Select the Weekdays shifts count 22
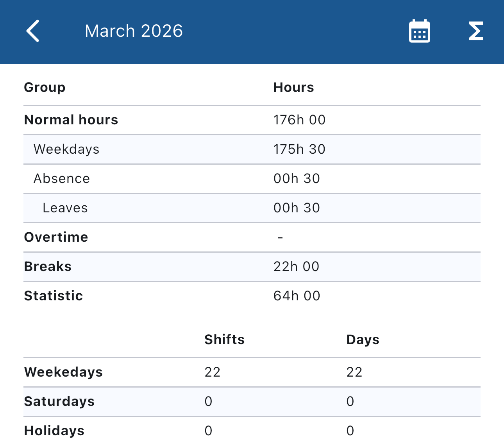 [x=213, y=372]
